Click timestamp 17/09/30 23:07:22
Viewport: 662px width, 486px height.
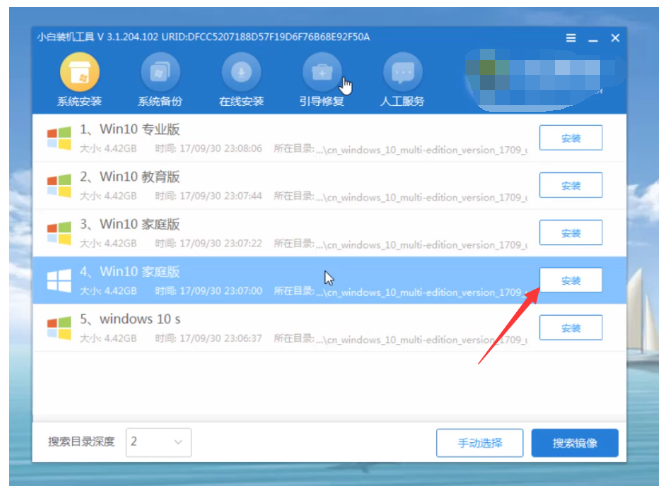(x=221, y=244)
